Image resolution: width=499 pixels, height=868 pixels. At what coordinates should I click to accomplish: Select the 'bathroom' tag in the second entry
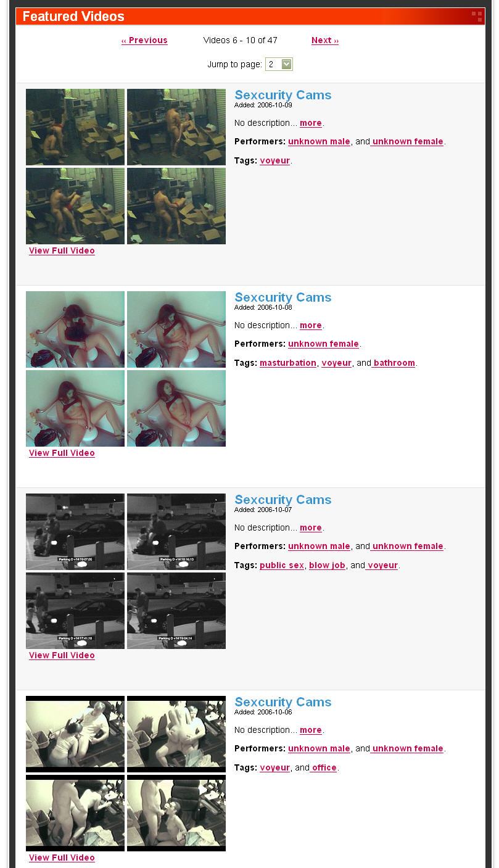(394, 363)
